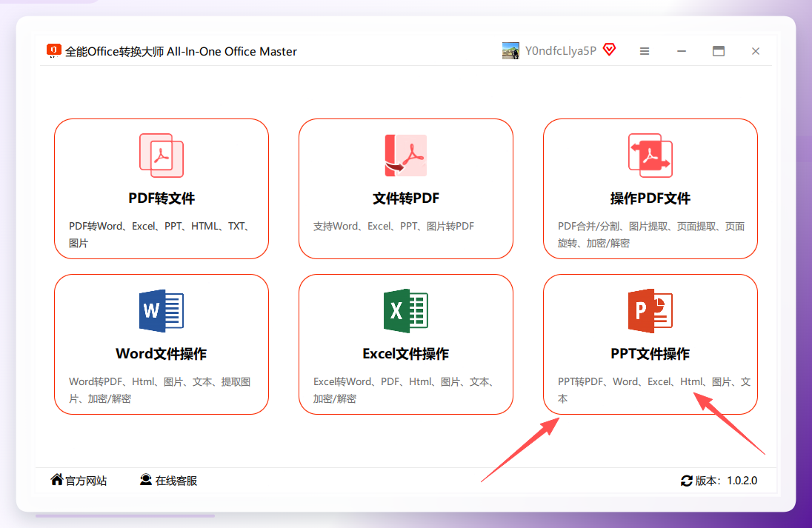Close the Office Master window
Screen dimensions: 812x528
tap(756, 51)
